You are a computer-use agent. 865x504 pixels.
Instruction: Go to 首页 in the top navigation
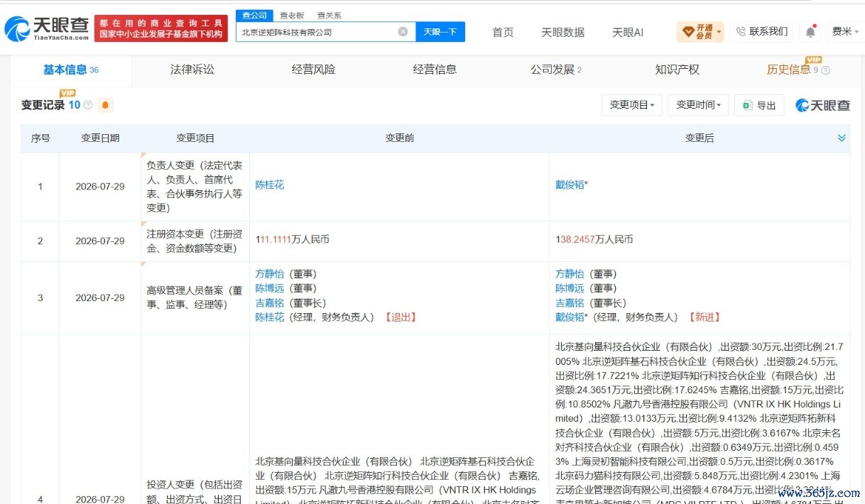tap(503, 32)
